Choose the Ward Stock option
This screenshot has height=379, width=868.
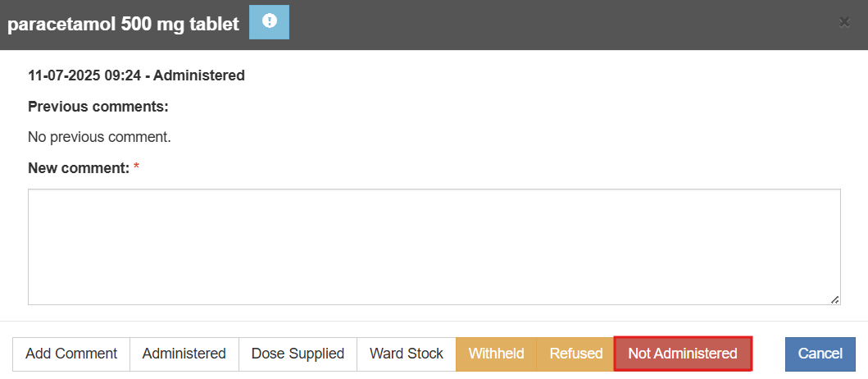(406, 354)
